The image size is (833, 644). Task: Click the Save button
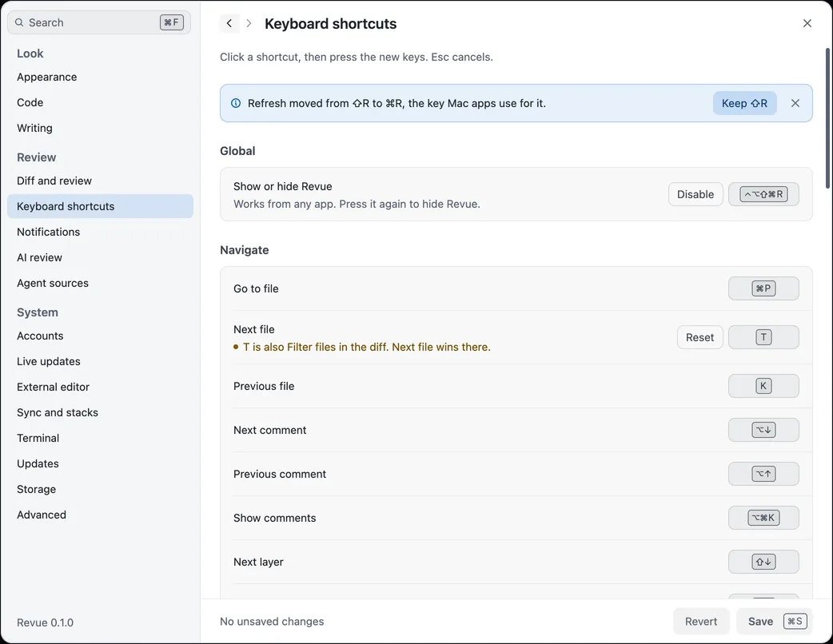775,621
